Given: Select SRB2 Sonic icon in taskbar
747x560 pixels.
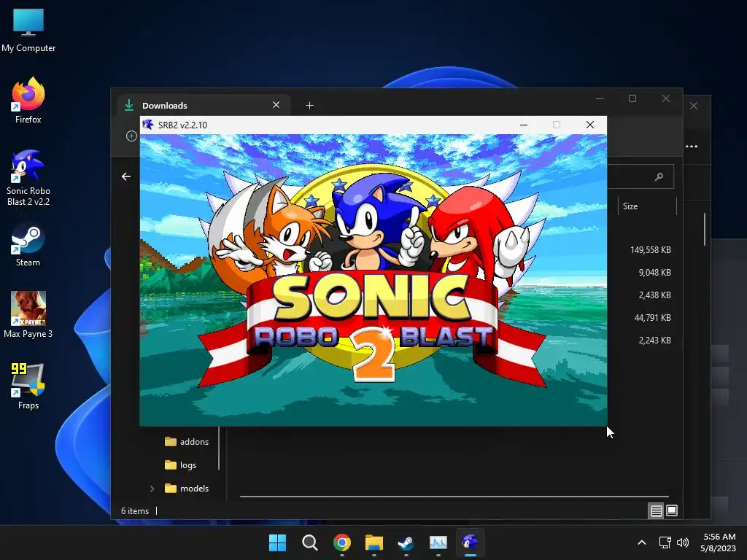Looking at the screenshot, I should [x=471, y=542].
